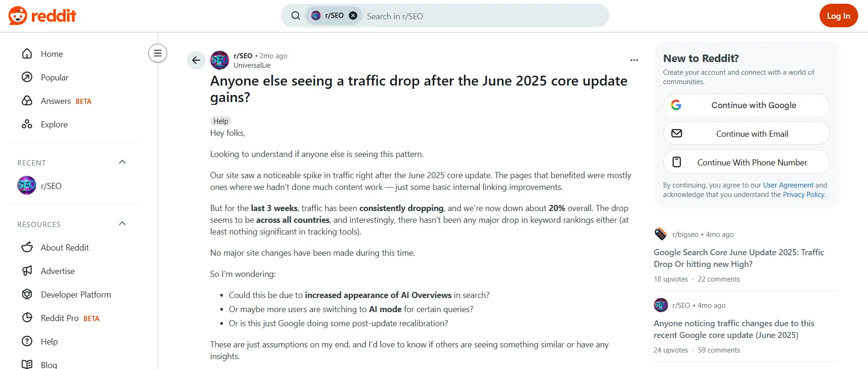Collapse the RECENT section
The image size is (868, 369).
122,162
